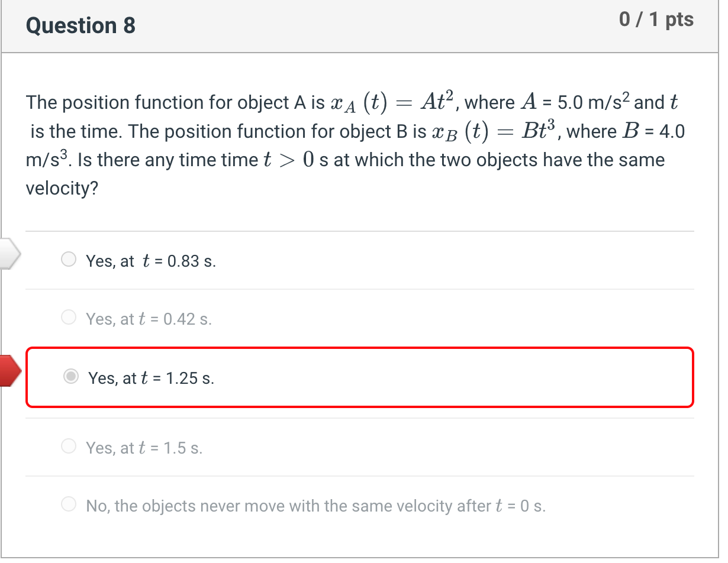Select the radio button for "Yes, at t = 1.25 s"
Screen dimensions: 728x563
pos(70,376)
